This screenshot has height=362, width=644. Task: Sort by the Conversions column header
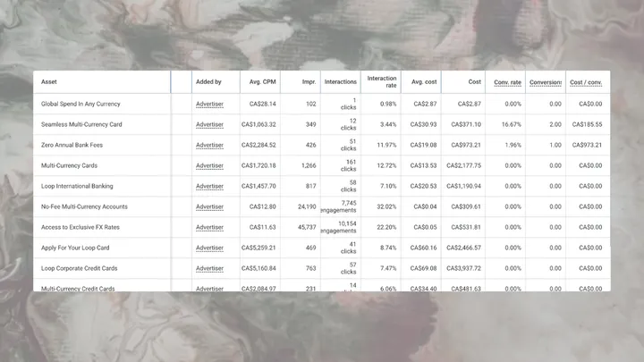tap(546, 82)
